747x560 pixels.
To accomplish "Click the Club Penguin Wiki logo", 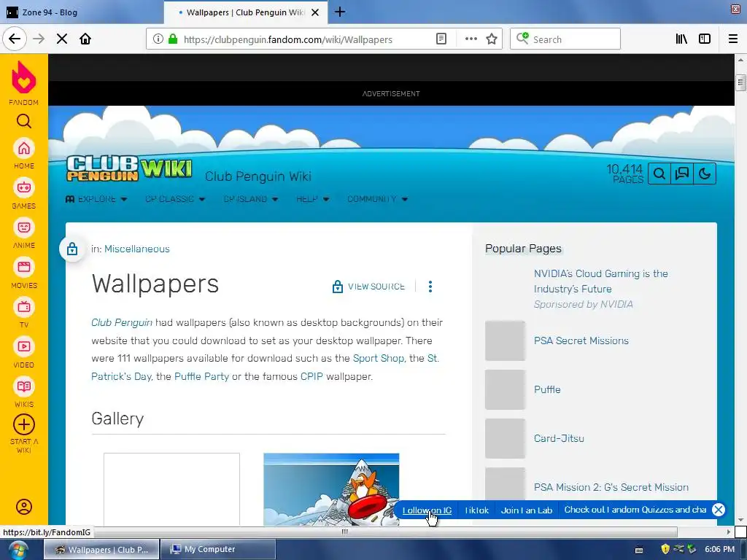I will [129, 168].
